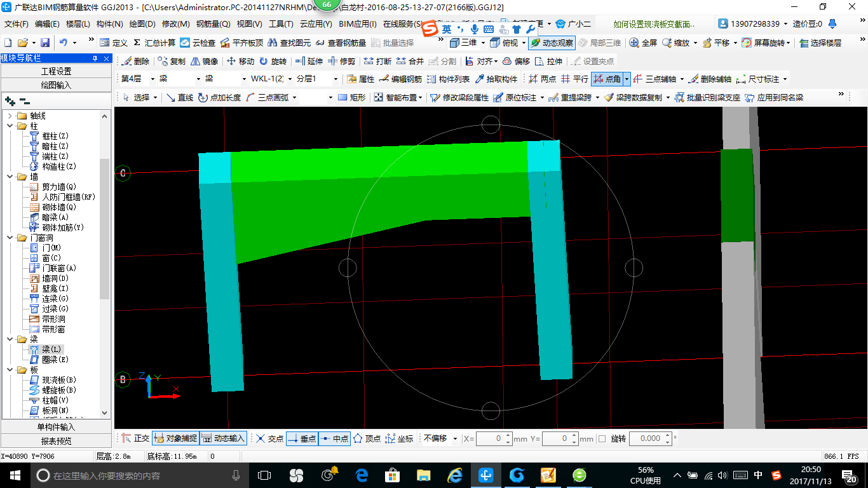Viewport: 868px width, 488px height.
Task: Open Windows Start menu
Action: point(15,475)
